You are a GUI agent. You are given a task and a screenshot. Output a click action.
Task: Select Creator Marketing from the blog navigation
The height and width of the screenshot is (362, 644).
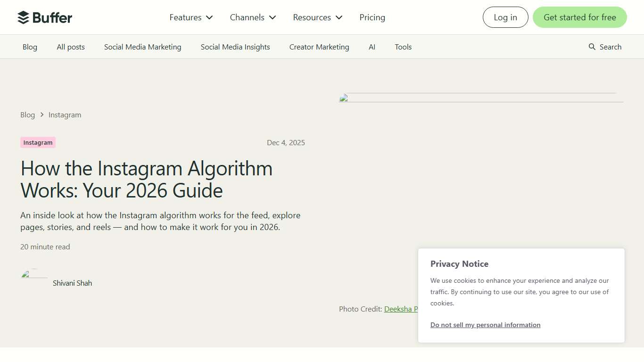319,47
